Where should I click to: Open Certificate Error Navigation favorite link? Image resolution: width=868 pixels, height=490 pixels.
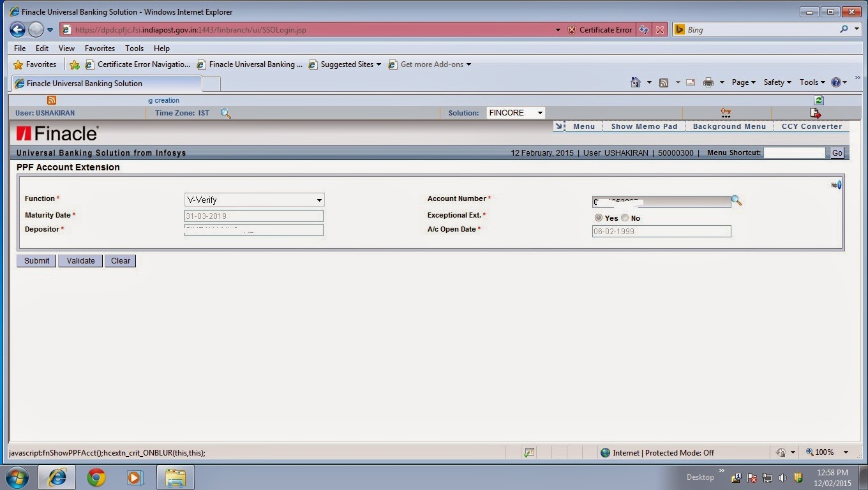[138, 64]
